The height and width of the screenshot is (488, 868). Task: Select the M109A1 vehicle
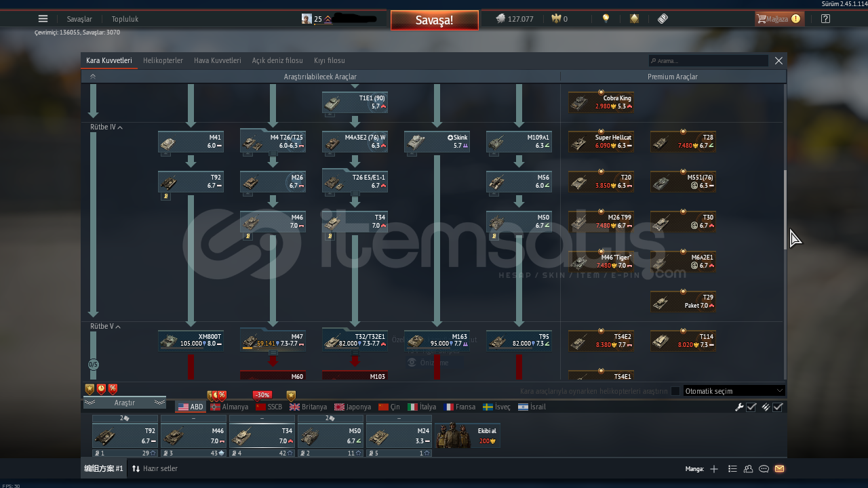[519, 142]
